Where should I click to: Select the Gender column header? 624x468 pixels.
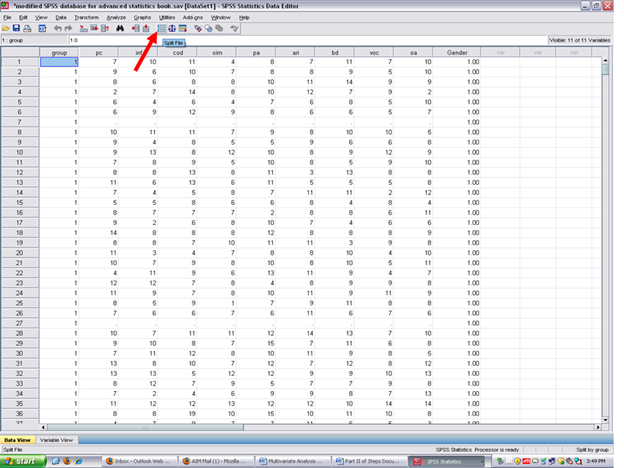click(x=457, y=51)
